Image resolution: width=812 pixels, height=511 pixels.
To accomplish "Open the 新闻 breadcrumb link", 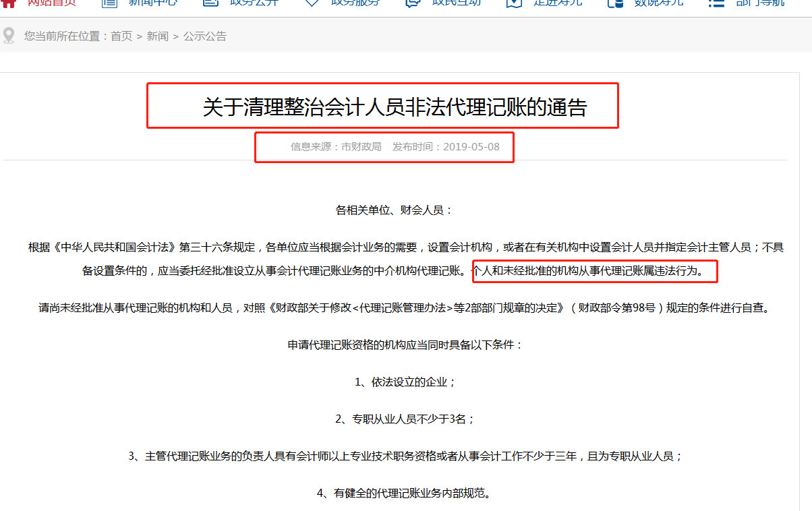I will [x=158, y=36].
